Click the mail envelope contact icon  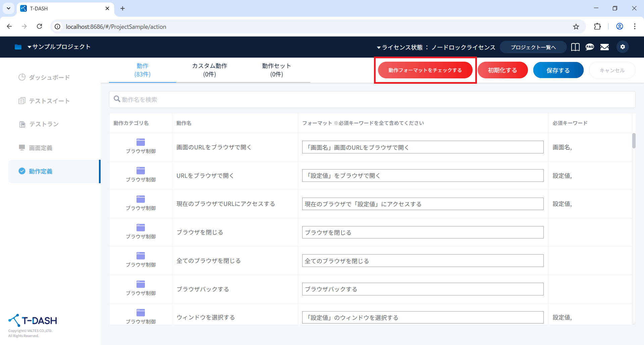tap(604, 47)
